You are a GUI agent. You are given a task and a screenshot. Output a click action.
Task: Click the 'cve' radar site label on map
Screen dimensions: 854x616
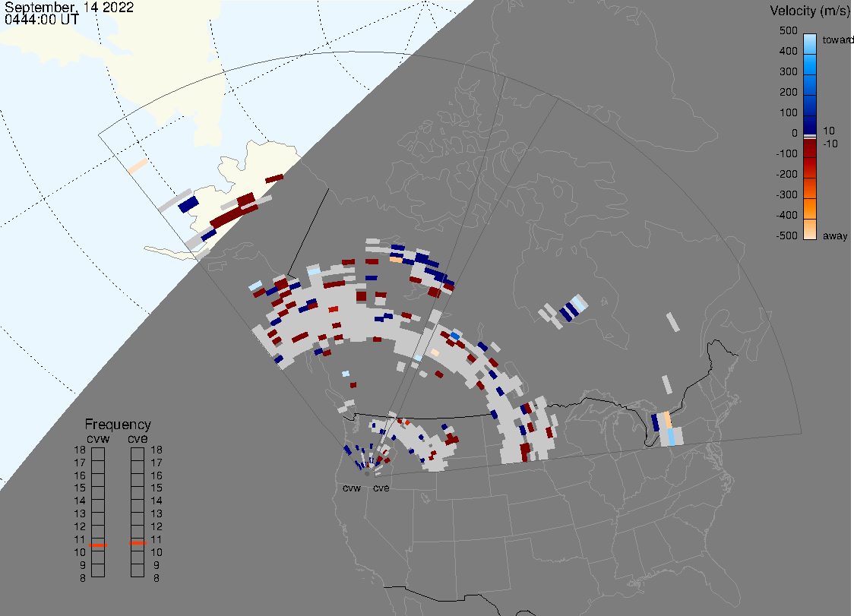[x=381, y=488]
